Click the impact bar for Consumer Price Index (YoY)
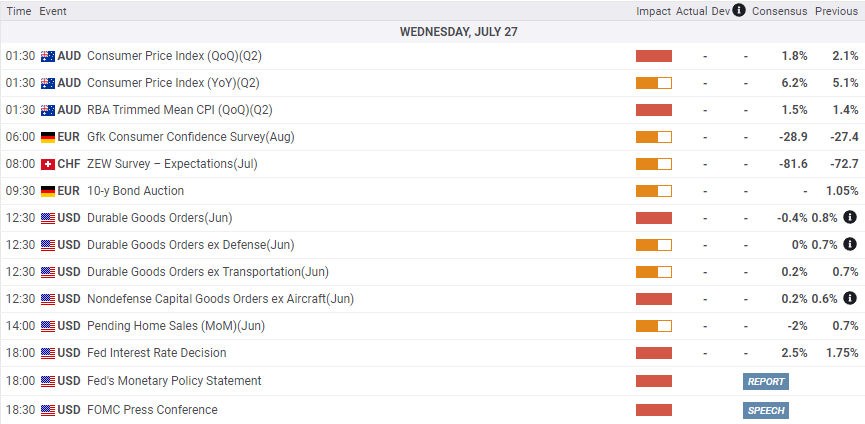This screenshot has height=424, width=865. (654, 83)
